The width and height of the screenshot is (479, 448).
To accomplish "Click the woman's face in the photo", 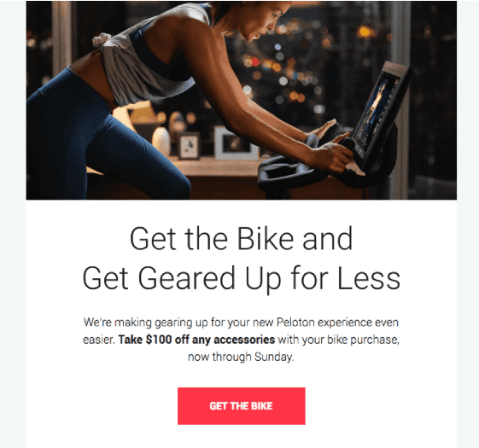I will coord(260,21).
